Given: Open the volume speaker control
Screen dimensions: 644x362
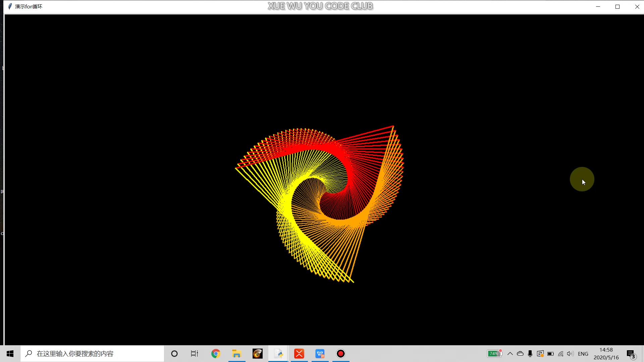Looking at the screenshot, I should point(570,354).
